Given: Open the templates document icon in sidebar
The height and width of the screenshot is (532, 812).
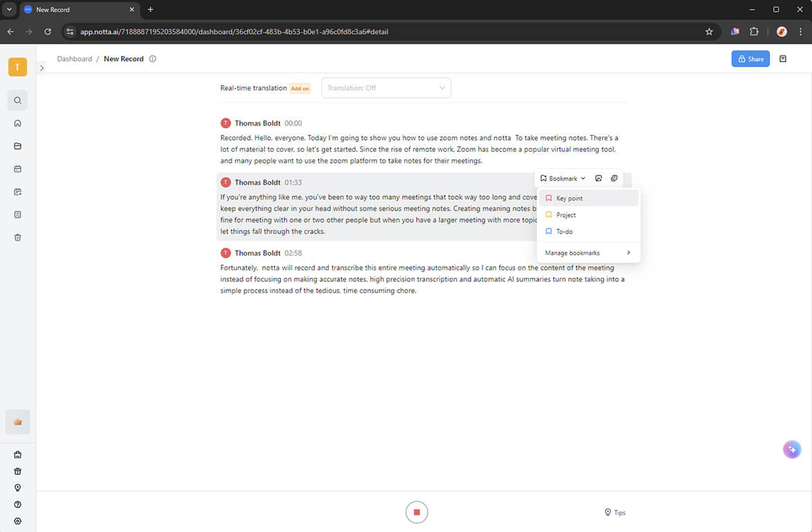Looking at the screenshot, I should tap(17, 215).
